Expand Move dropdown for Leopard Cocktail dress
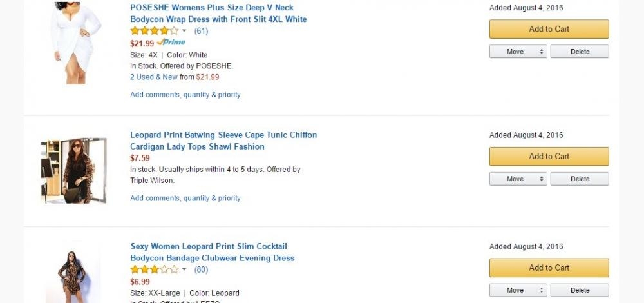 click(x=518, y=290)
